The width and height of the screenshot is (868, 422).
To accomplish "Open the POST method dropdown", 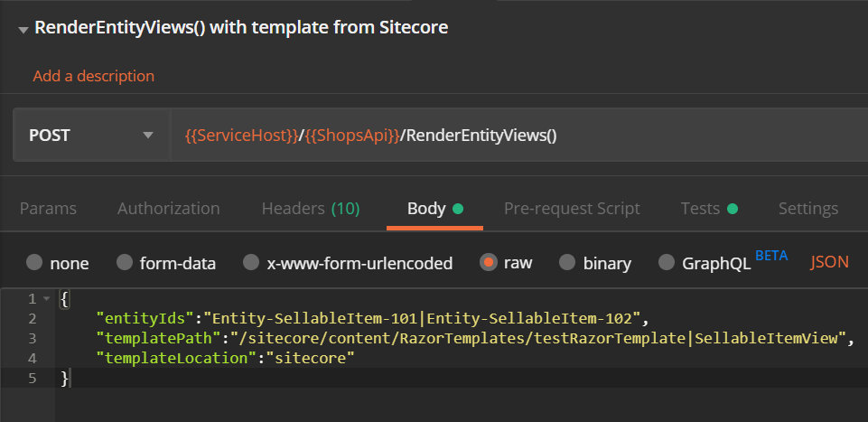I will pyautogui.click(x=92, y=136).
